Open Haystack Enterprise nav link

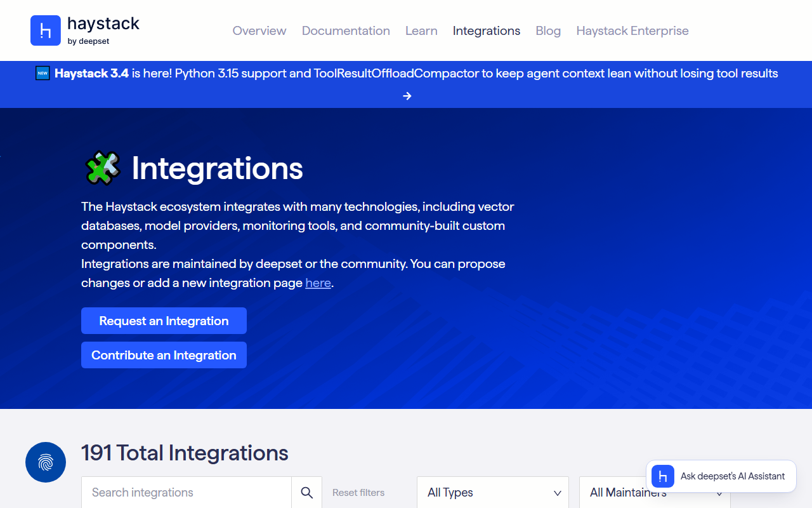coord(632,30)
